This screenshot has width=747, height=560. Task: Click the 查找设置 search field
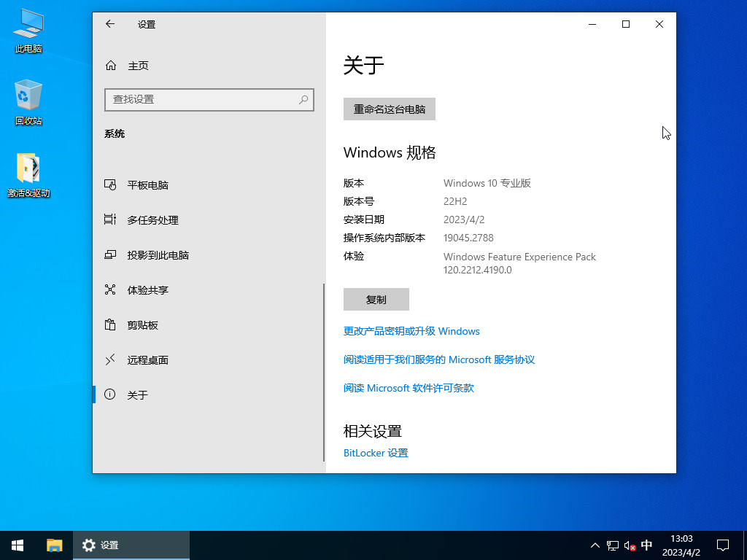(209, 99)
